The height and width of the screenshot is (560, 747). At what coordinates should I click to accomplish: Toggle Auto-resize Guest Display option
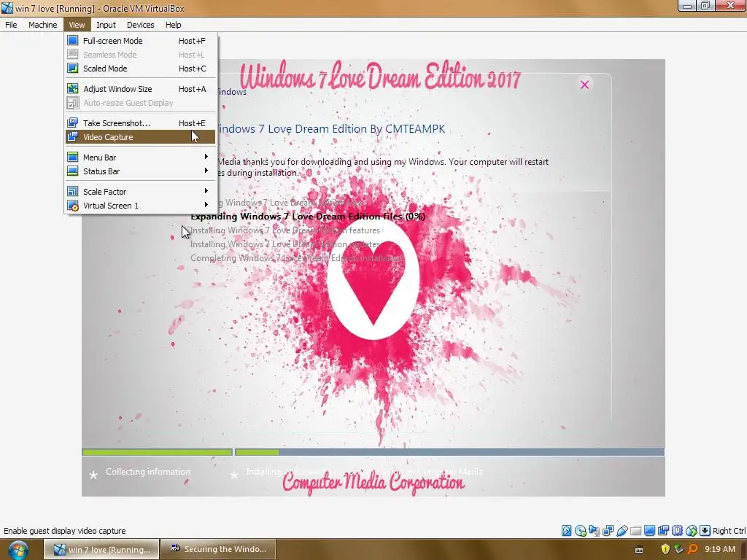point(141,103)
